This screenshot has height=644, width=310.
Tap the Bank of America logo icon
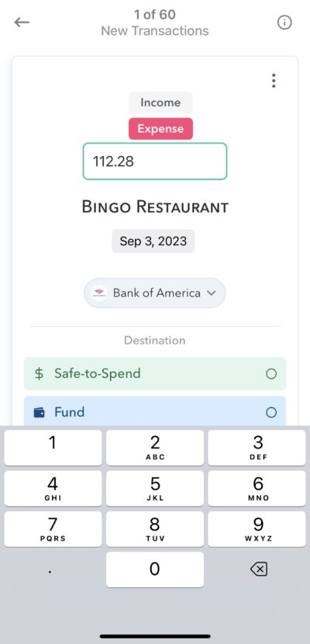(99, 293)
